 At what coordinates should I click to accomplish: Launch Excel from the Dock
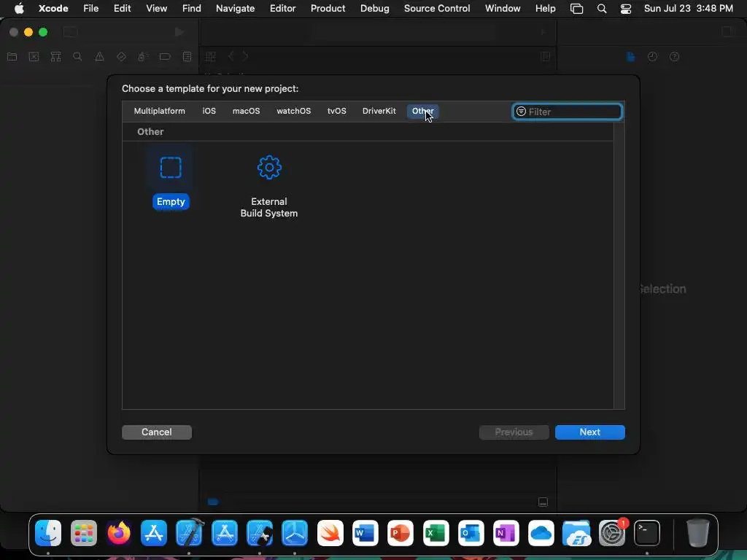coord(436,533)
